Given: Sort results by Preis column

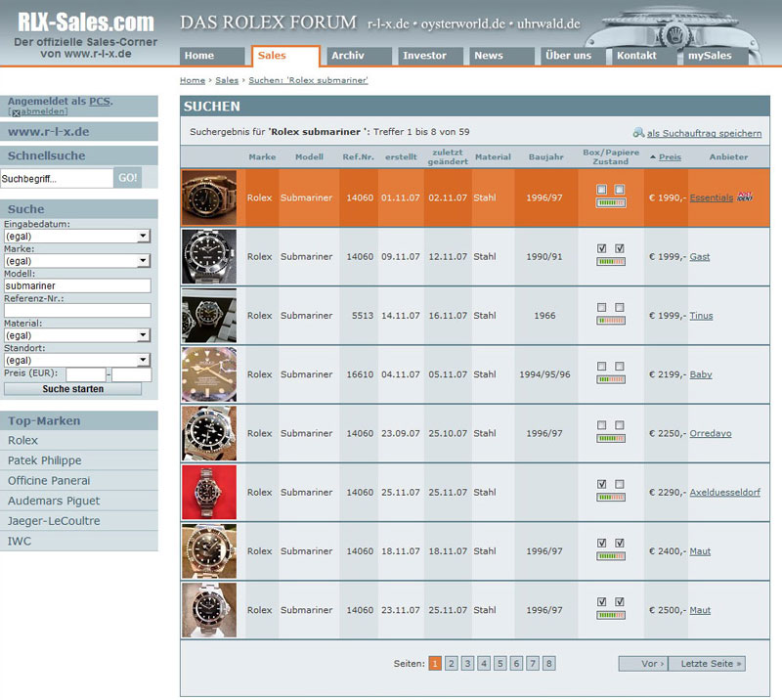Looking at the screenshot, I should 670,157.
